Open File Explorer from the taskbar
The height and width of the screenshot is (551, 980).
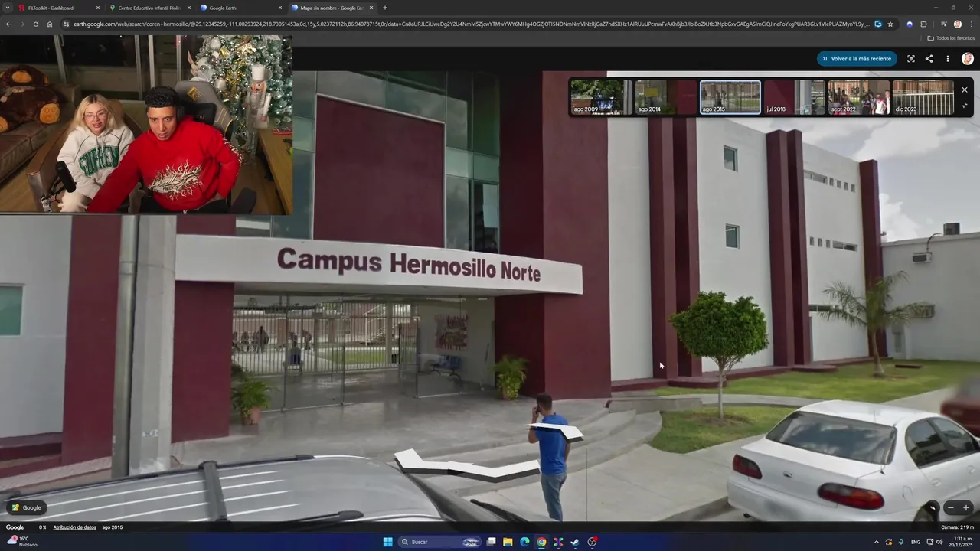click(508, 542)
